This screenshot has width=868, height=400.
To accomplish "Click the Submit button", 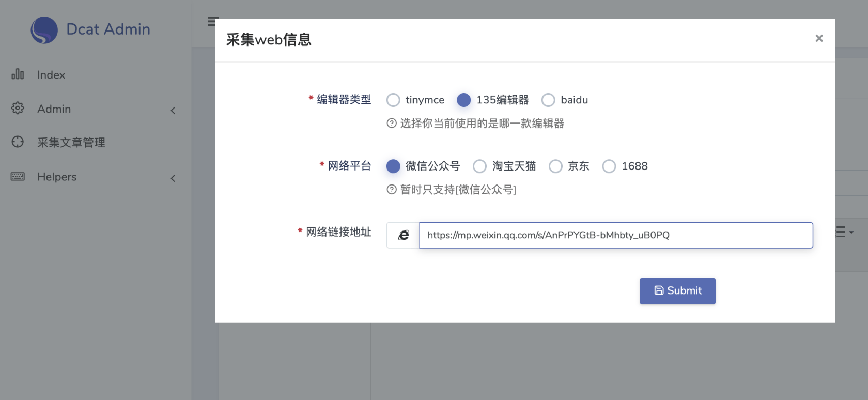I will 677,291.
